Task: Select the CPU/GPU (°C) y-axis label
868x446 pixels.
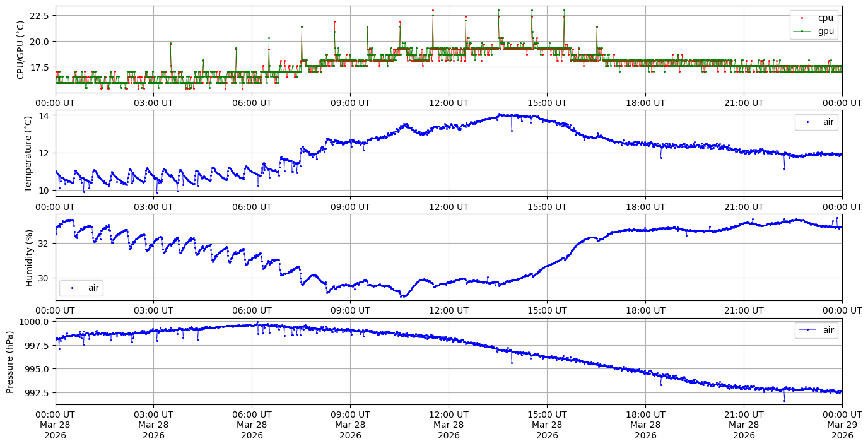Action: (20, 50)
